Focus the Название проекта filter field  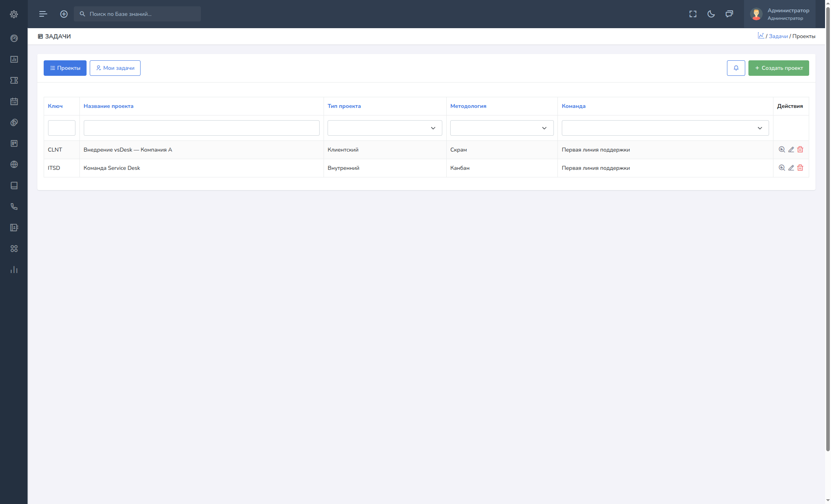coord(201,128)
